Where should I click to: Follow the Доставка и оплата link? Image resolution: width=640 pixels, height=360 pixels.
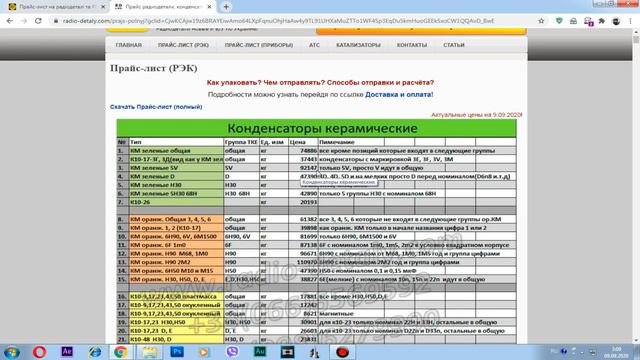(398, 94)
